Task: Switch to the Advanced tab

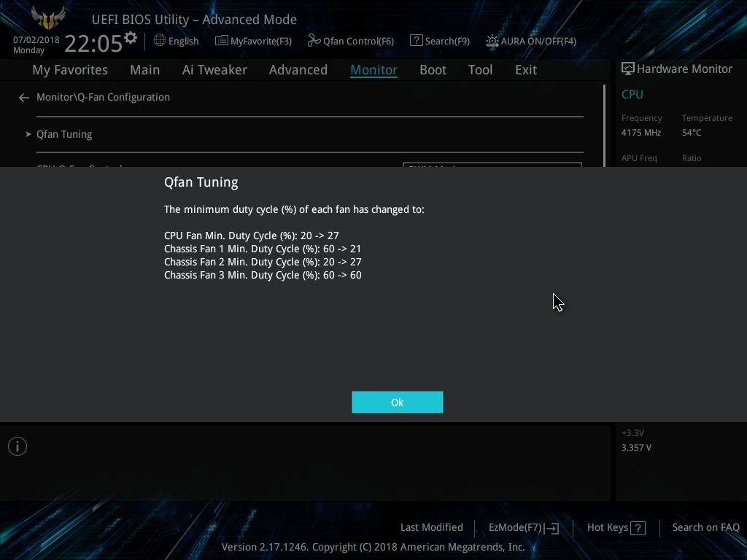Action: click(298, 70)
